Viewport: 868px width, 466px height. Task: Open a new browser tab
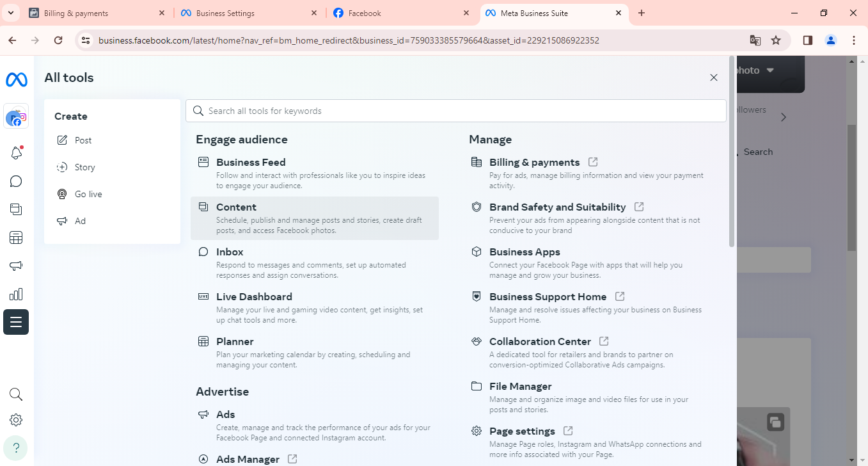click(642, 13)
